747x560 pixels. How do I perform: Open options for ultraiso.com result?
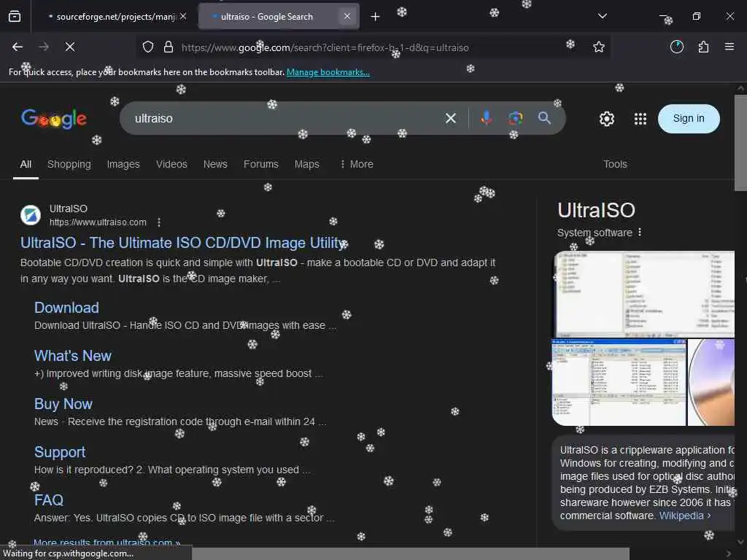pos(158,222)
